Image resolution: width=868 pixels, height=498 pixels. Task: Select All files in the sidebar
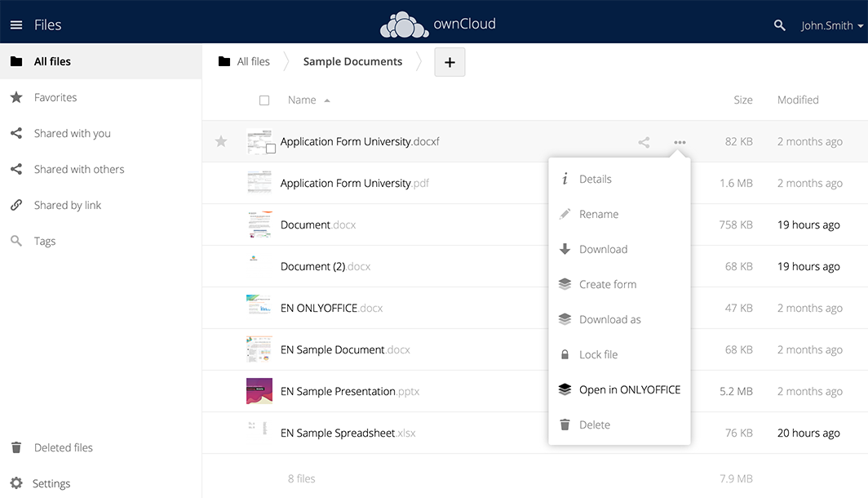coord(101,61)
